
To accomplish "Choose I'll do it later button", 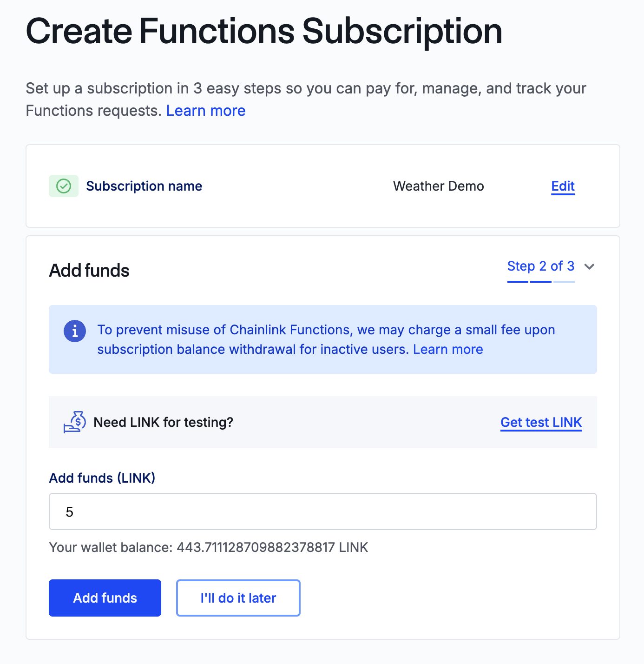I will tap(238, 598).
